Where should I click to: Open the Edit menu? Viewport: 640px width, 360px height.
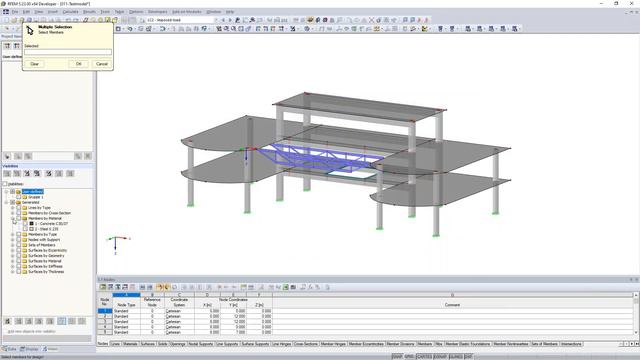point(27,12)
